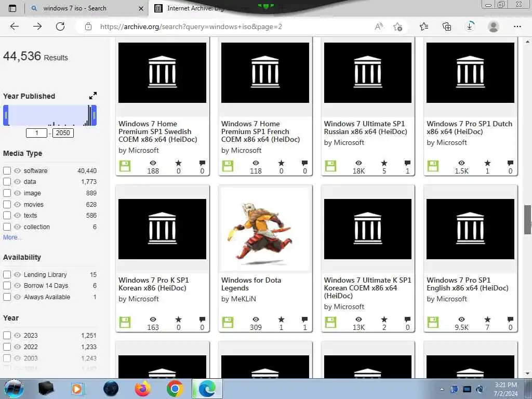Check the Lending Library availability box
532x399 pixels.
point(7,274)
